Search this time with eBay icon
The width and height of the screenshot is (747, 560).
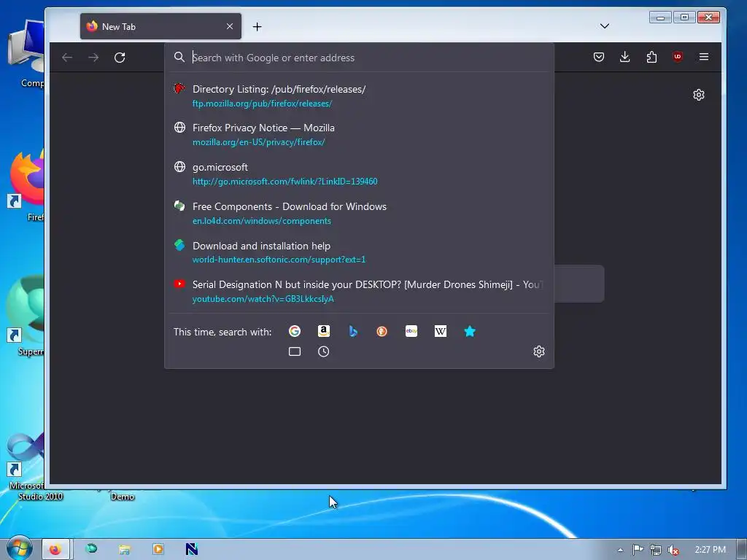click(x=411, y=331)
